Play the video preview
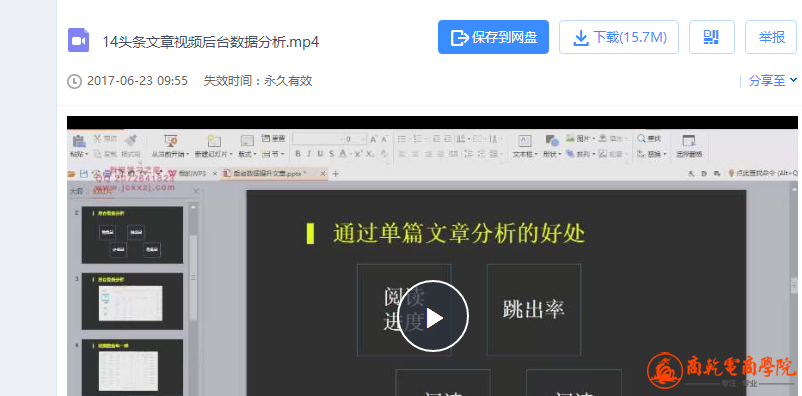Screen dimensions: 802x396 pyautogui.click(x=433, y=316)
